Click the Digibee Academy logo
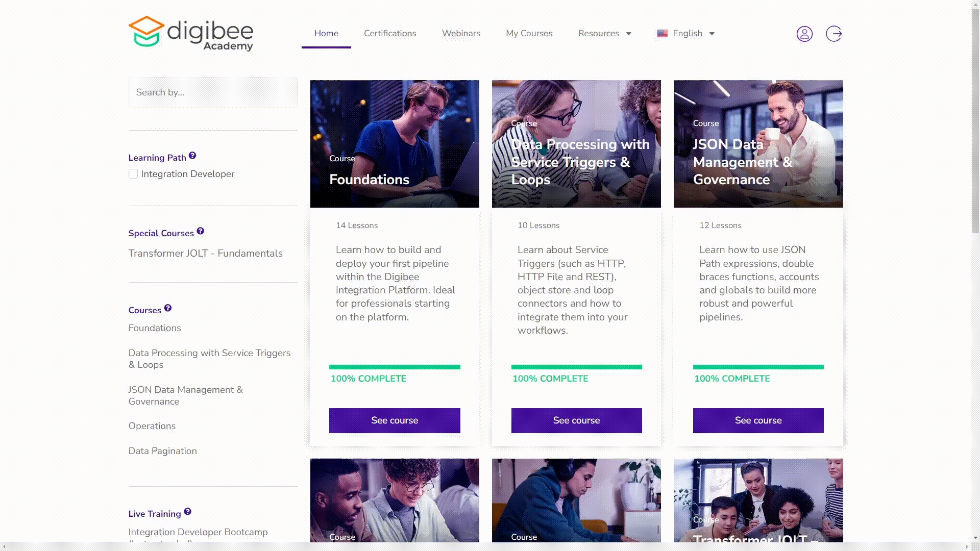980x551 pixels. pyautogui.click(x=191, y=34)
